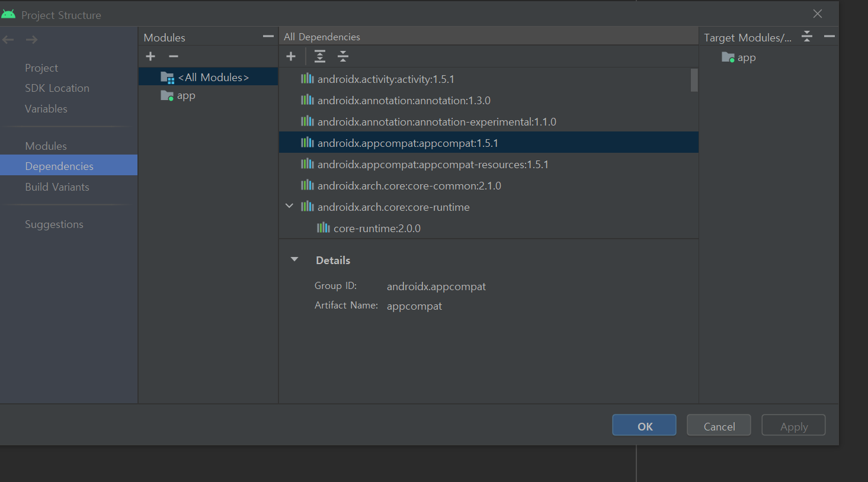Click library icon of core-runtime:2.0.0

coord(323,228)
